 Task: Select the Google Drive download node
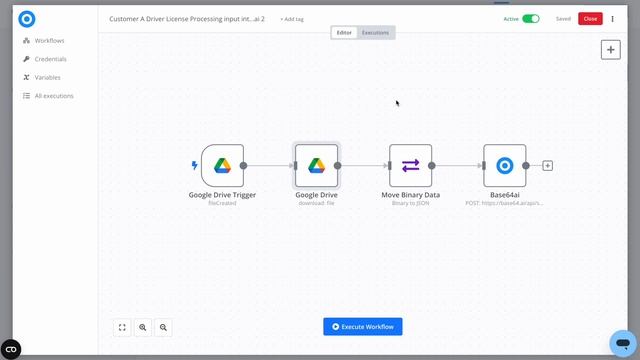pyautogui.click(x=316, y=166)
